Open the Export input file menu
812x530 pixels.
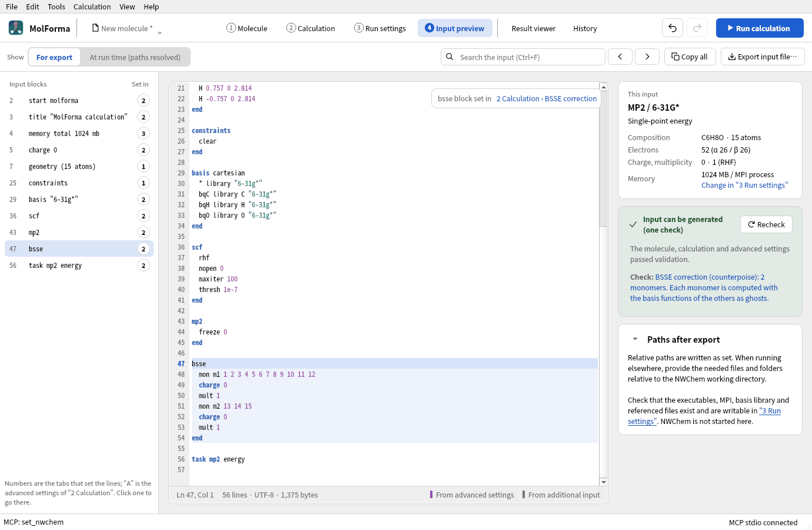(x=763, y=57)
